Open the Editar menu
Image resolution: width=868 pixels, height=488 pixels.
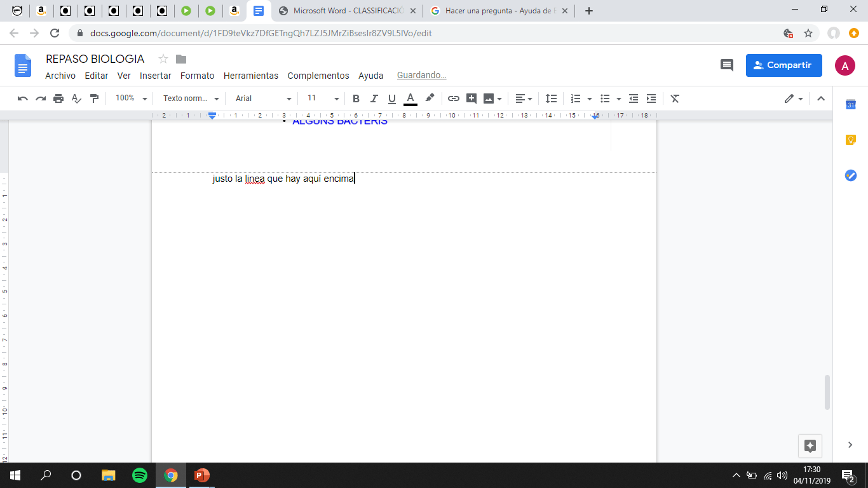click(97, 76)
